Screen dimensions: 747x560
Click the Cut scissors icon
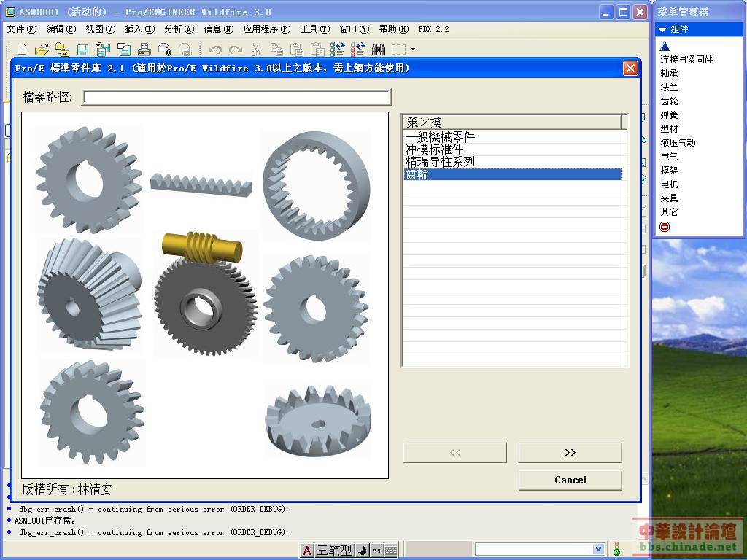click(256, 49)
